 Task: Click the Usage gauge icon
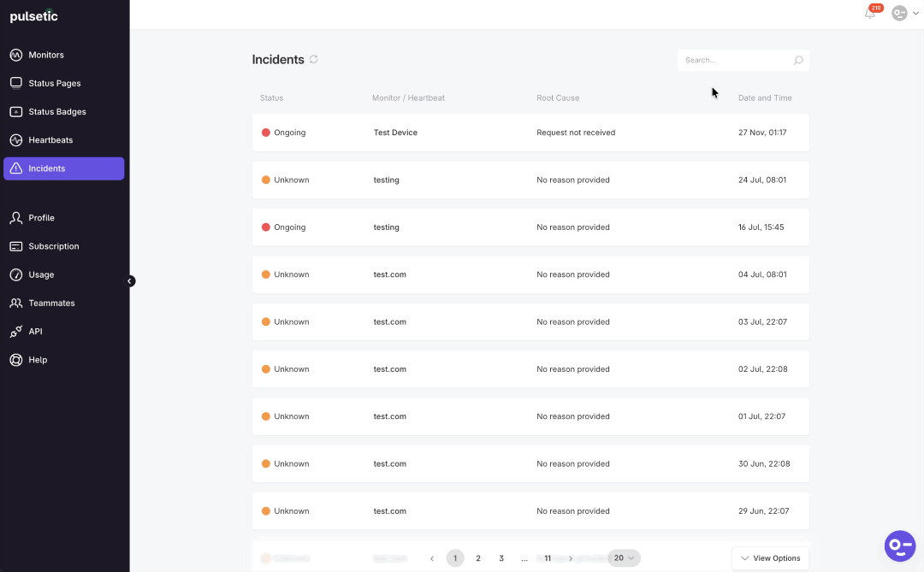(16, 274)
